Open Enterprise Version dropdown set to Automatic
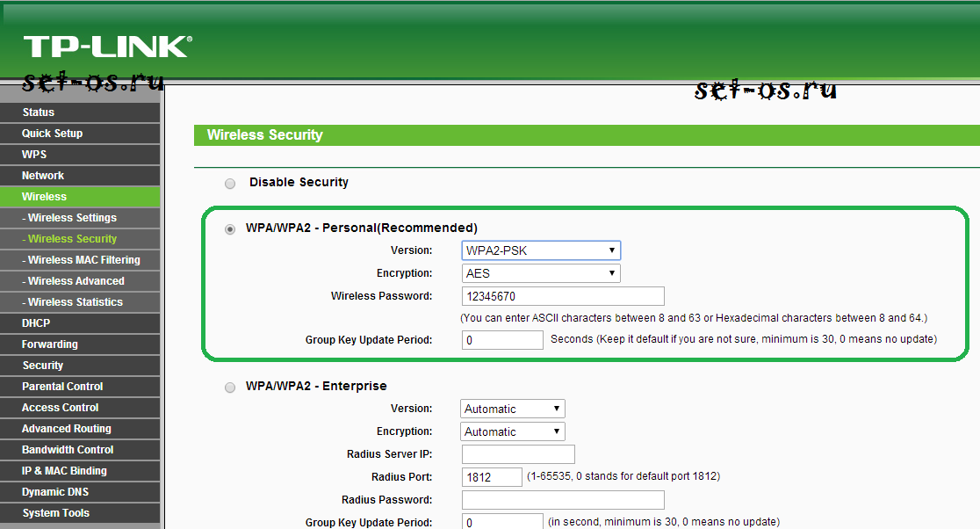The height and width of the screenshot is (529, 980). tap(513, 409)
